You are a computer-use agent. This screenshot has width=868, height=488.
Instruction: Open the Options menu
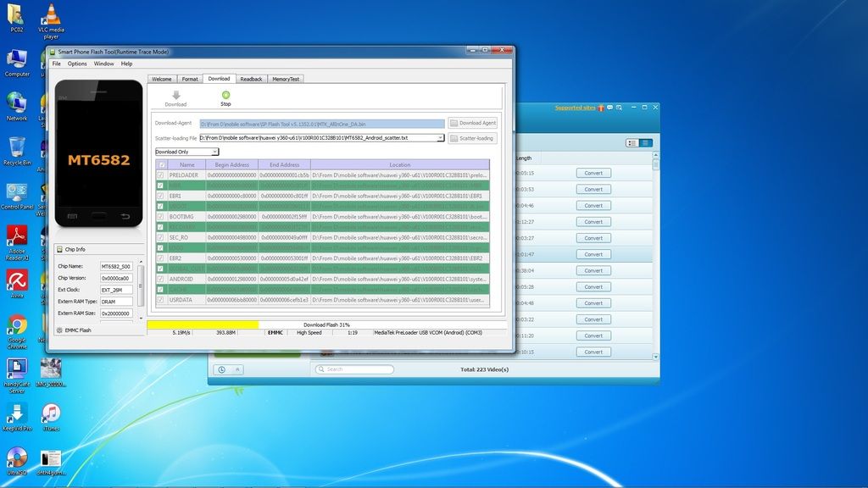click(x=77, y=64)
